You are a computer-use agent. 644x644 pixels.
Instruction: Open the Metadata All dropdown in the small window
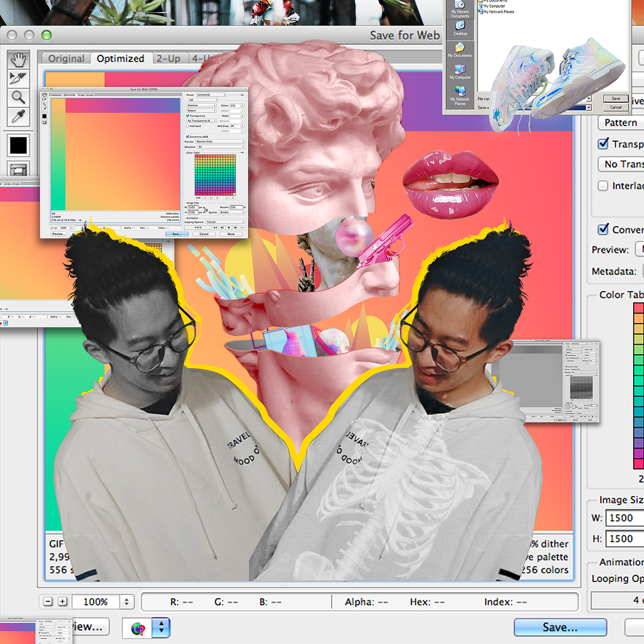pyautogui.click(x=221, y=147)
